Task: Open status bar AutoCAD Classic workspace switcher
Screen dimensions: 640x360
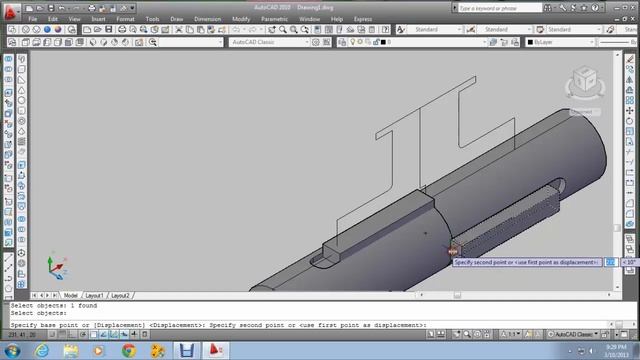Action: (573, 334)
